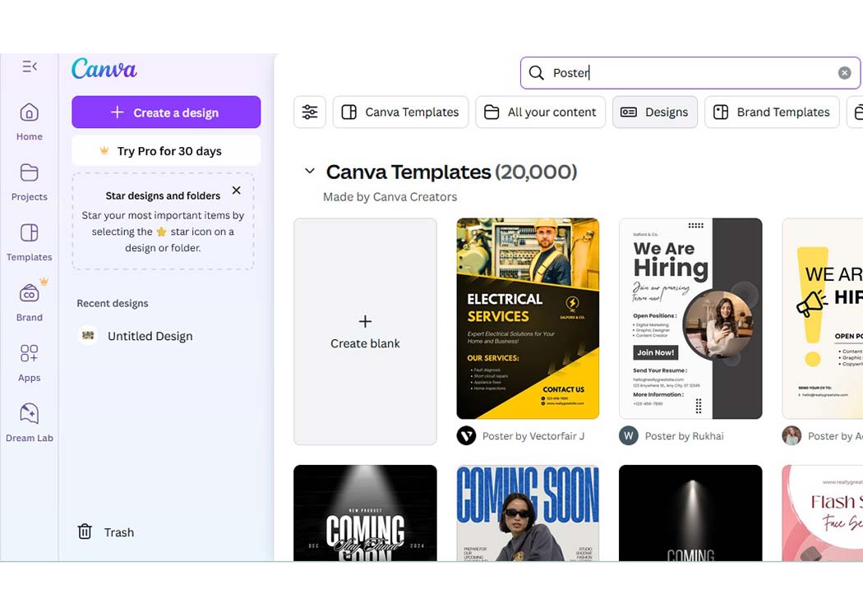The image size is (863, 616).
Task: Click the filter sliders icon
Action: tap(310, 113)
